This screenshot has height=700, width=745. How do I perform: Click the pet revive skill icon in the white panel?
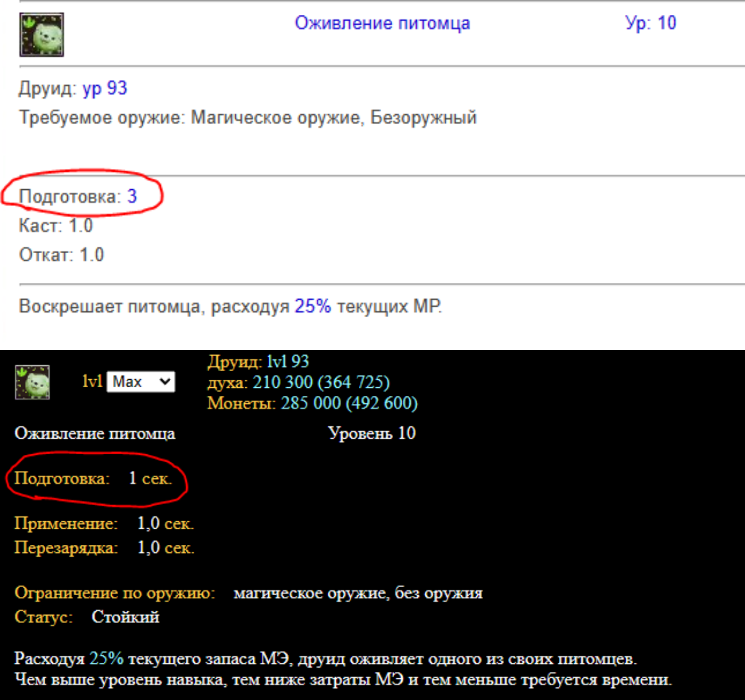point(42,35)
